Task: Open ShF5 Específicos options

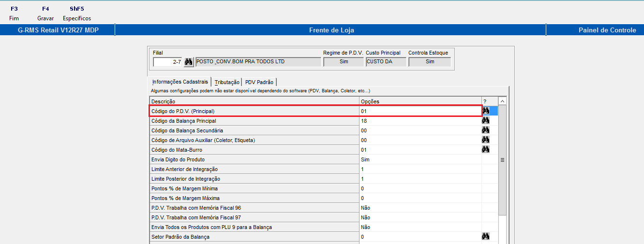Action: [77, 14]
